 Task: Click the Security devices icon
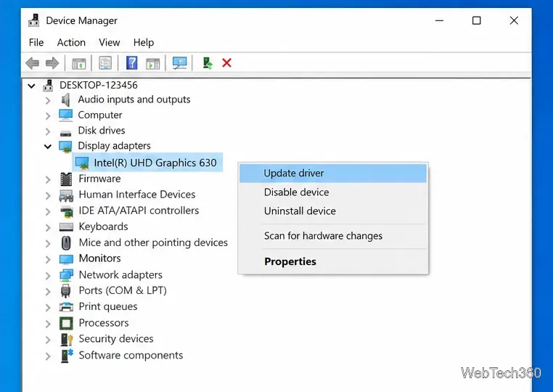tap(67, 339)
